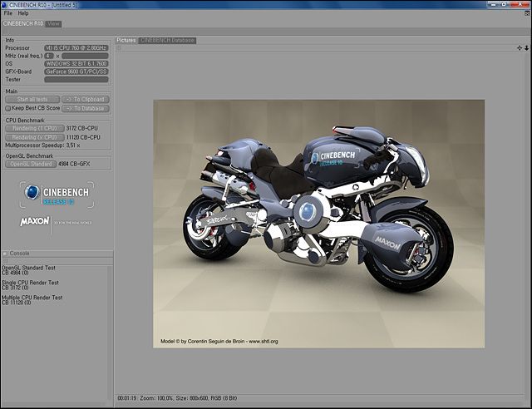The image size is (532, 409).
Task: Click the '11120 CB-CPU' score value
Action: [x=83, y=137]
